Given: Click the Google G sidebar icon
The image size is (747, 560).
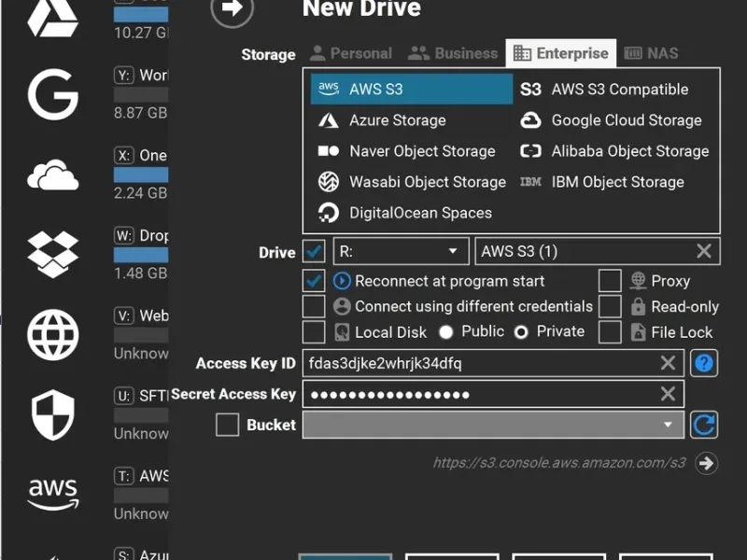Looking at the screenshot, I should coord(52,94).
